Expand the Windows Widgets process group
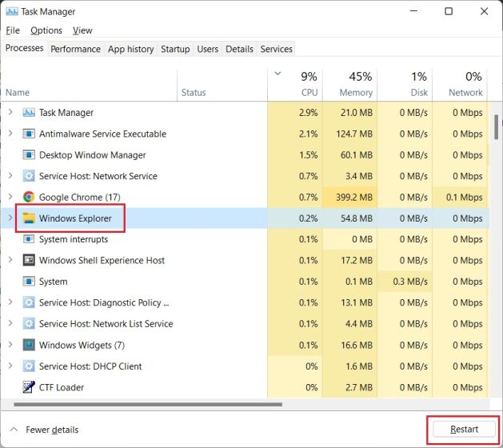 pyautogui.click(x=10, y=345)
